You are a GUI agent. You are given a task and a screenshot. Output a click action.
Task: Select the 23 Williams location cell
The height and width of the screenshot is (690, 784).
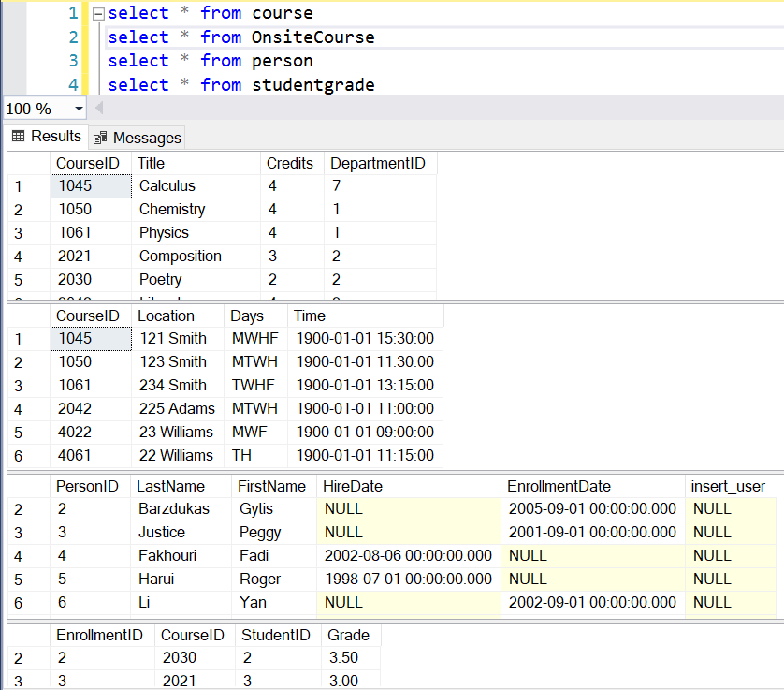coord(178,432)
